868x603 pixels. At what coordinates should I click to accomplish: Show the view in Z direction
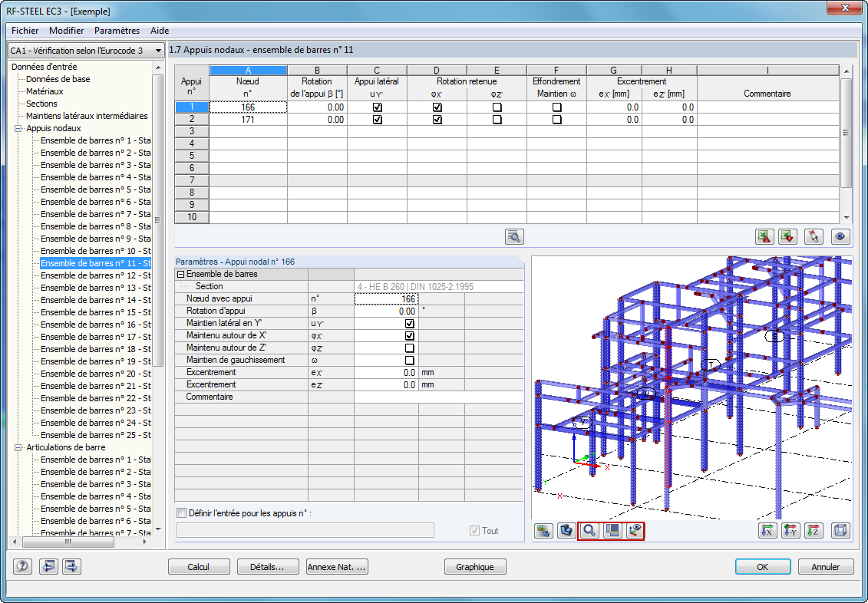tap(814, 531)
